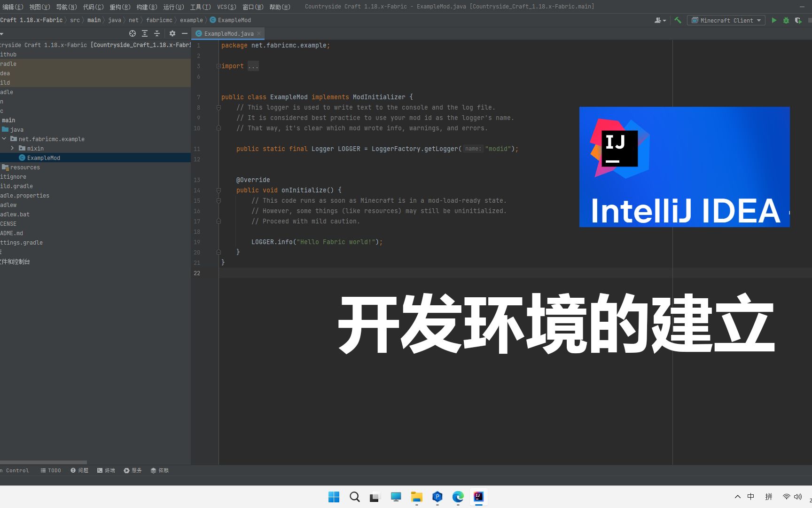Open Windows Start menu

coord(334,497)
